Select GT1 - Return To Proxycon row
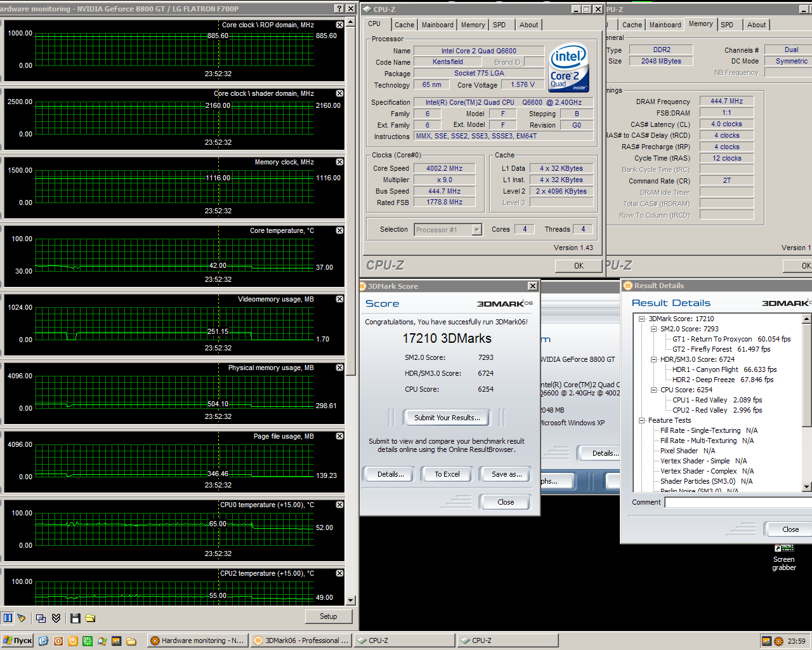Image resolution: width=812 pixels, height=650 pixels. [x=731, y=339]
